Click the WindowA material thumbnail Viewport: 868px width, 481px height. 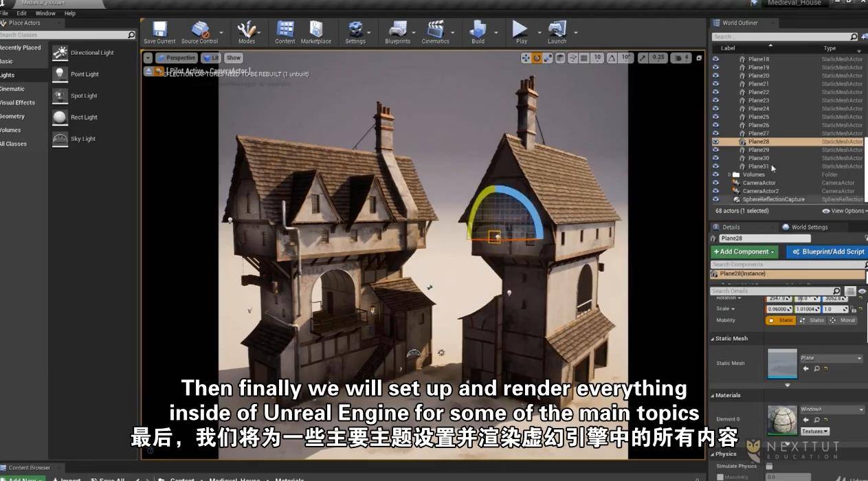point(782,420)
